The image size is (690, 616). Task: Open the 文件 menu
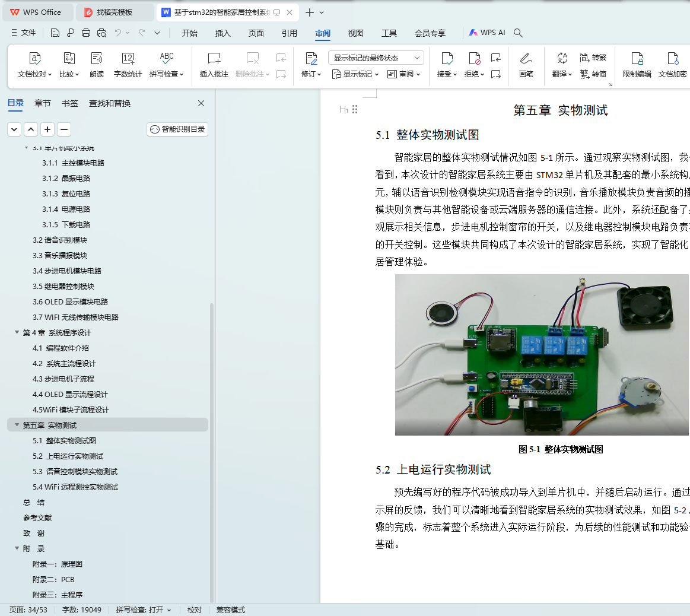(x=24, y=33)
